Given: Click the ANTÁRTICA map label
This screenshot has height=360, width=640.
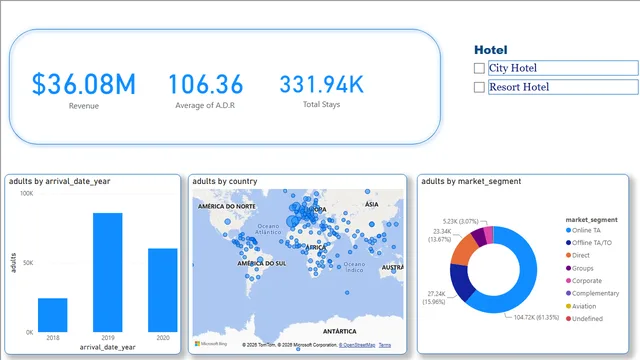Looking at the screenshot, I should 340,331.
